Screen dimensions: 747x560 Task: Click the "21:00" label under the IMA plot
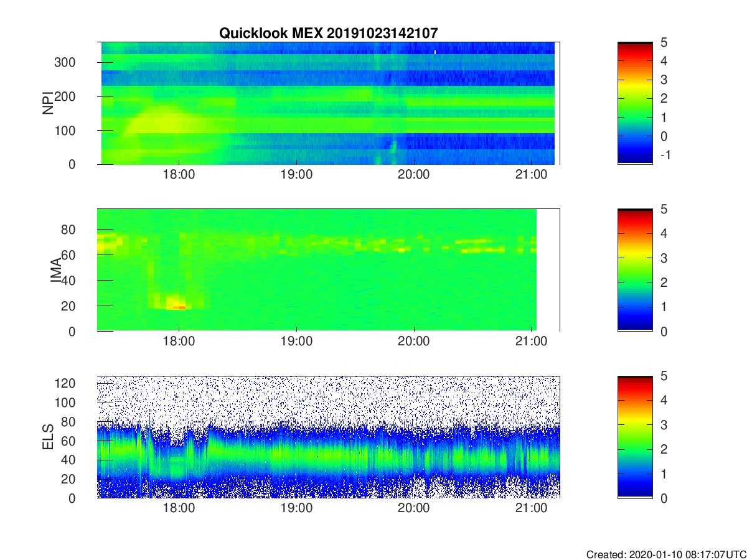point(531,342)
